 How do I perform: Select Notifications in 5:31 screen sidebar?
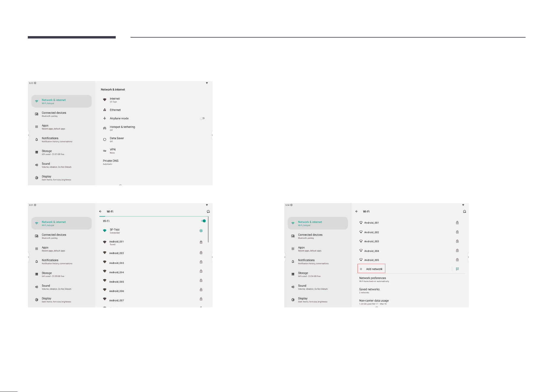62,261
